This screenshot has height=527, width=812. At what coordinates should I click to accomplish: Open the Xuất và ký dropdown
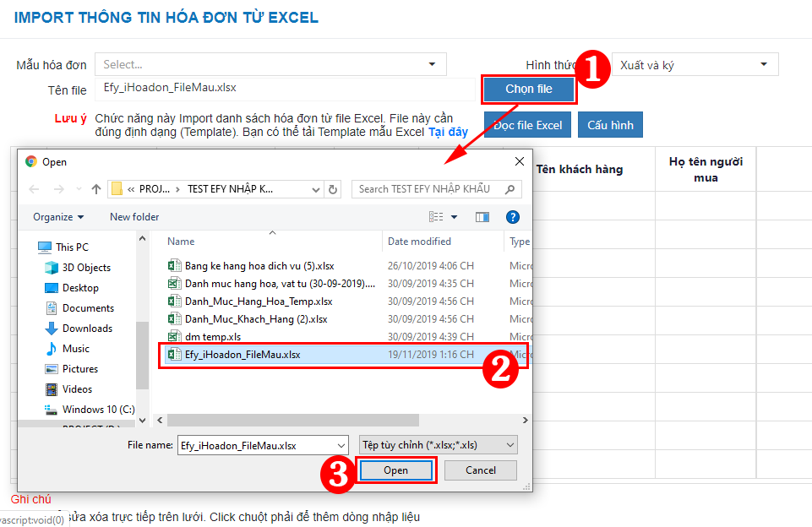pos(695,65)
